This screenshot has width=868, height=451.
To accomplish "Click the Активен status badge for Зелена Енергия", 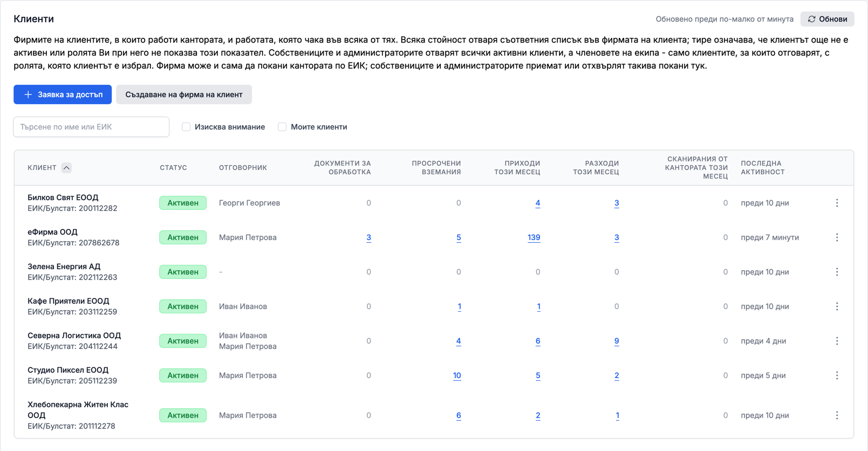I will (x=183, y=272).
